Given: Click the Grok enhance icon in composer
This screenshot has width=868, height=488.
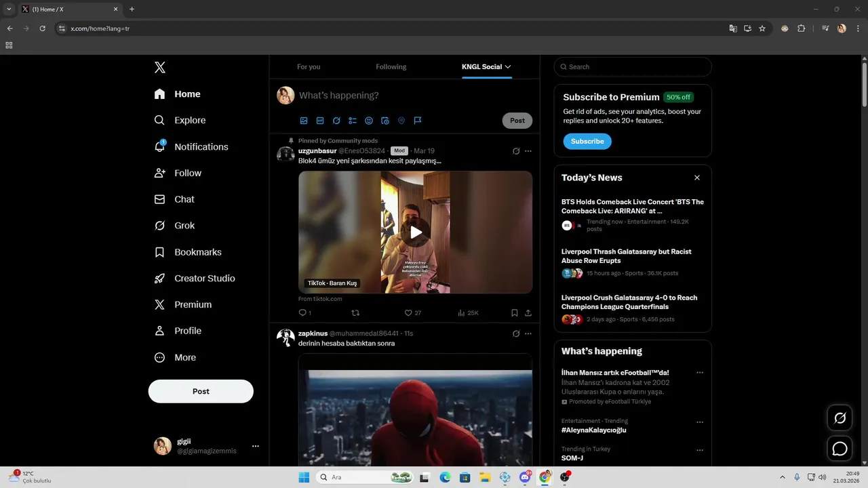Looking at the screenshot, I should (336, 121).
